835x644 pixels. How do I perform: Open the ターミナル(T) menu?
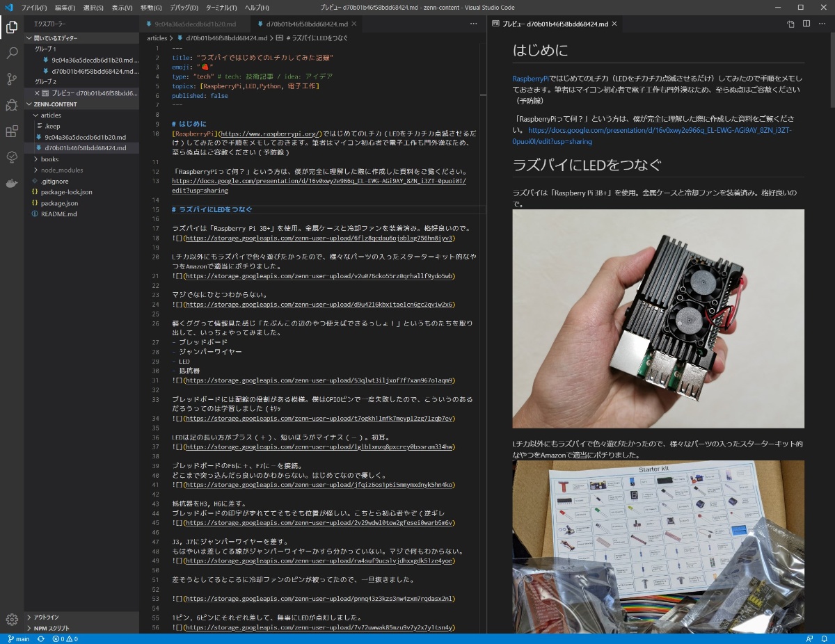tap(221, 7)
